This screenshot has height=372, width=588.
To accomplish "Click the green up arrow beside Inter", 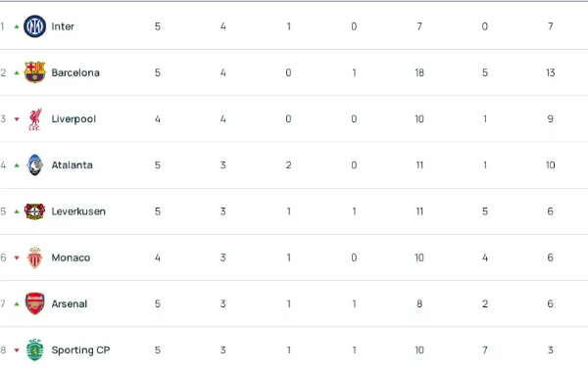I will 17,26.
